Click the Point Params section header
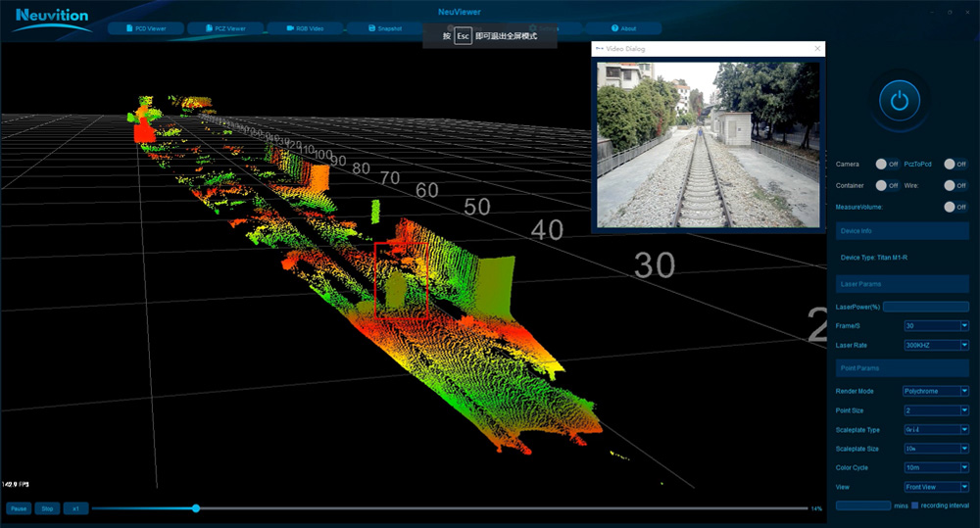Screen dimensions: 980x528 (x=903, y=368)
